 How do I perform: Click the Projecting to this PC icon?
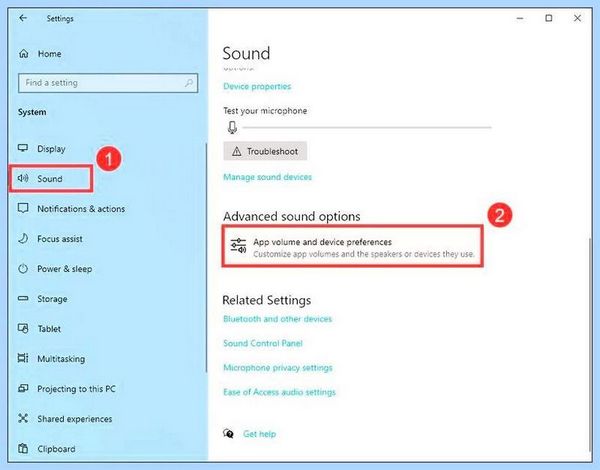pyautogui.click(x=23, y=388)
